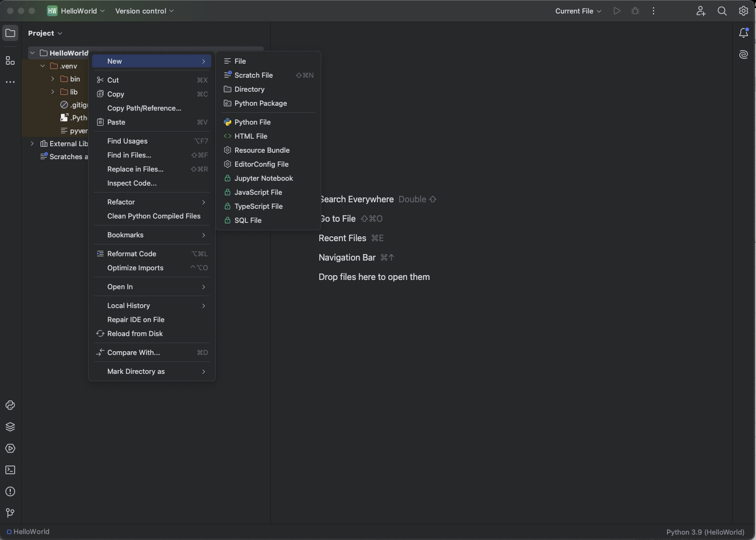Click Repair IDE on File

tap(152, 319)
